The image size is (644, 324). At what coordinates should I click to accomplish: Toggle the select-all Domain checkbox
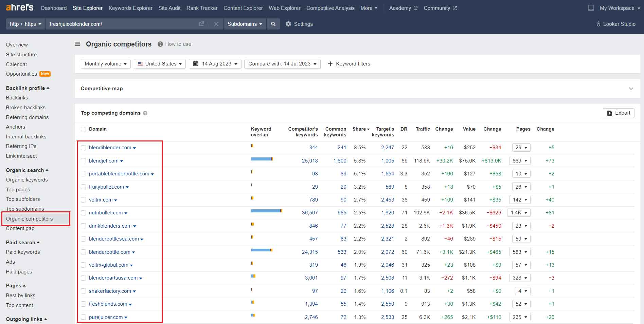click(x=83, y=129)
